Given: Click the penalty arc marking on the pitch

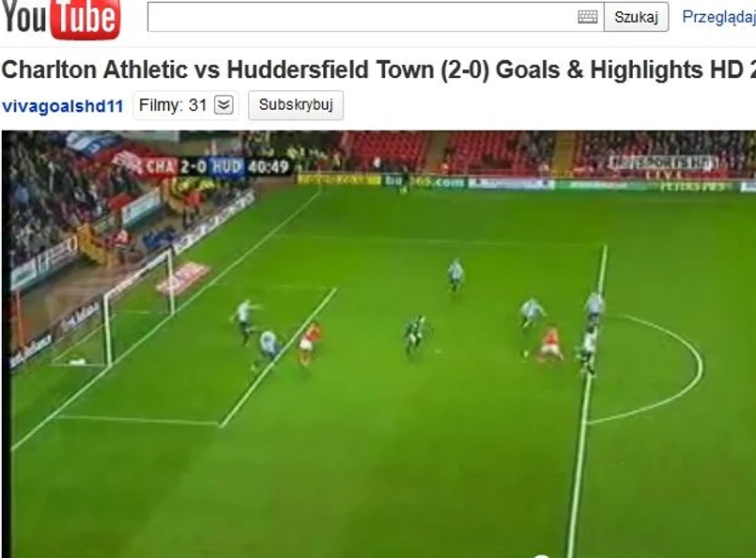Looking at the screenshot, I should pyautogui.click(x=646, y=369).
